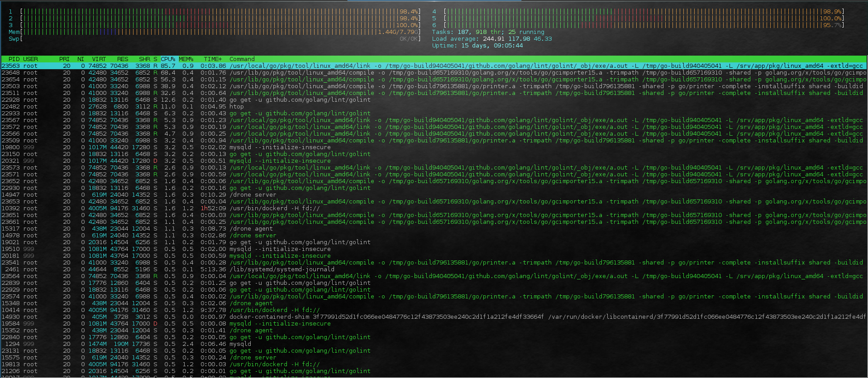Click the CPU 5 meter showing 100.0%

pos(638,19)
